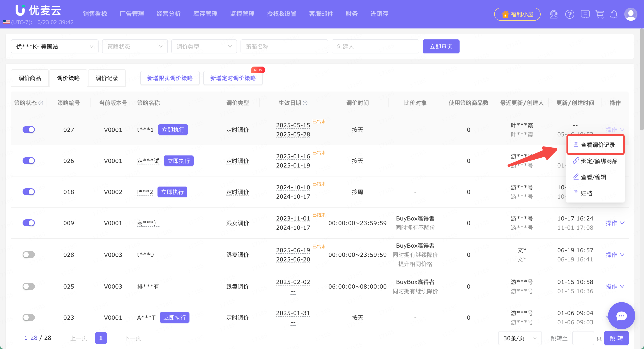
Task: Toggle off strategy 027 status switch
Action: tap(29, 130)
